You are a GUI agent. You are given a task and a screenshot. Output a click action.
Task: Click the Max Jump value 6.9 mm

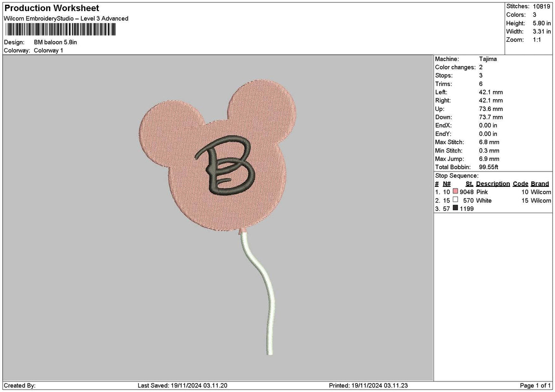(x=489, y=159)
